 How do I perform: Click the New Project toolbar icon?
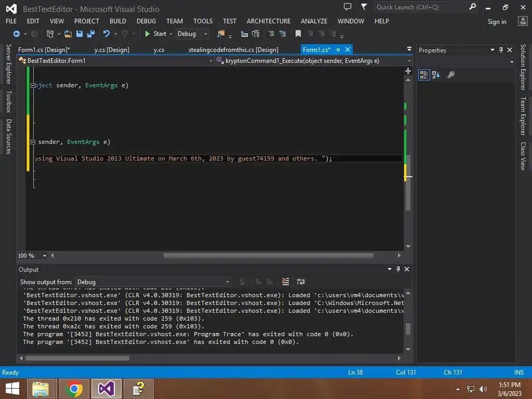50,34
